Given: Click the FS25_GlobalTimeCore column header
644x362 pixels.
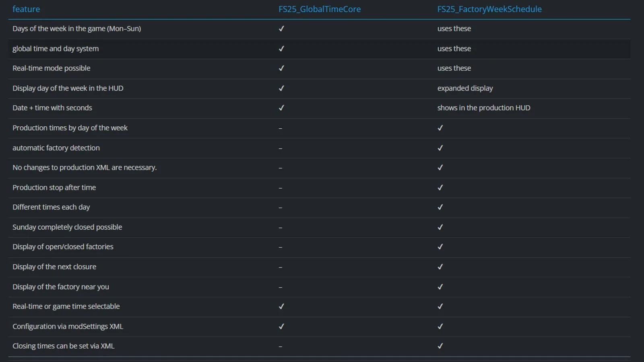Looking at the screenshot, I should click(320, 9).
